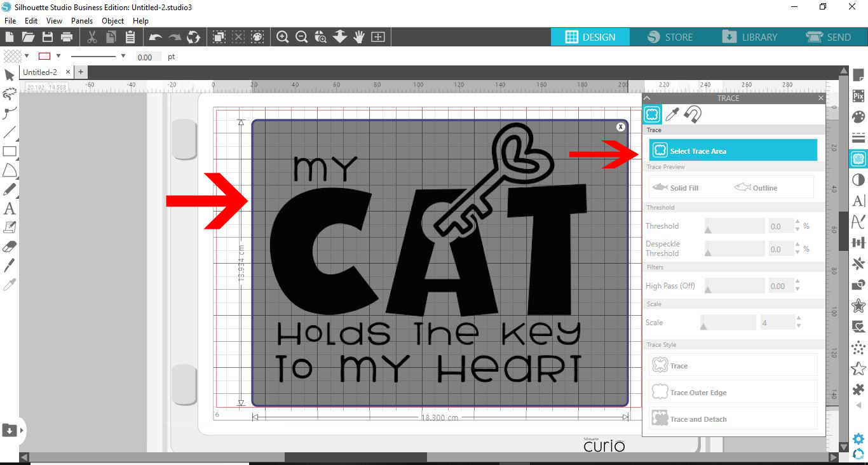The width and height of the screenshot is (868, 465).
Task: Click the Threshold slider
Action: 735,226
